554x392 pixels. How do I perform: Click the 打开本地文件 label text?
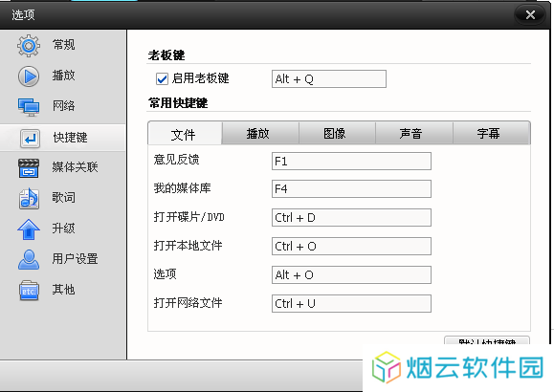188,246
